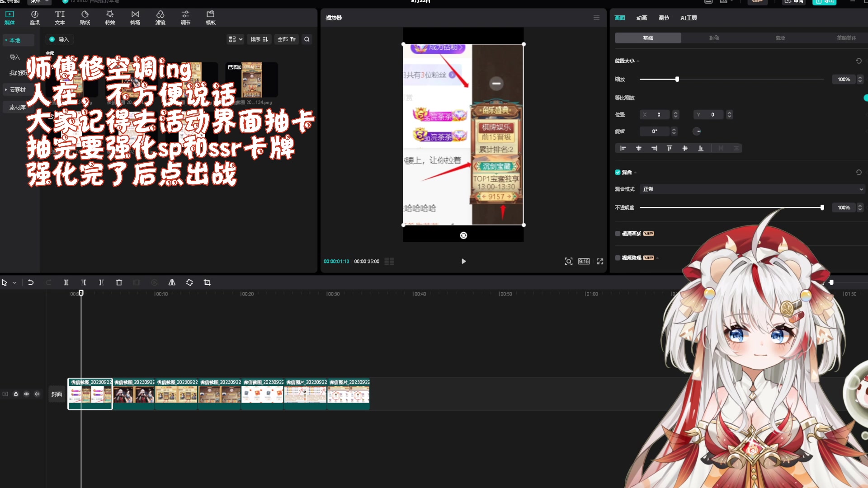Click the rotation dial knob
The height and width of the screenshot is (488, 868).
click(x=697, y=131)
